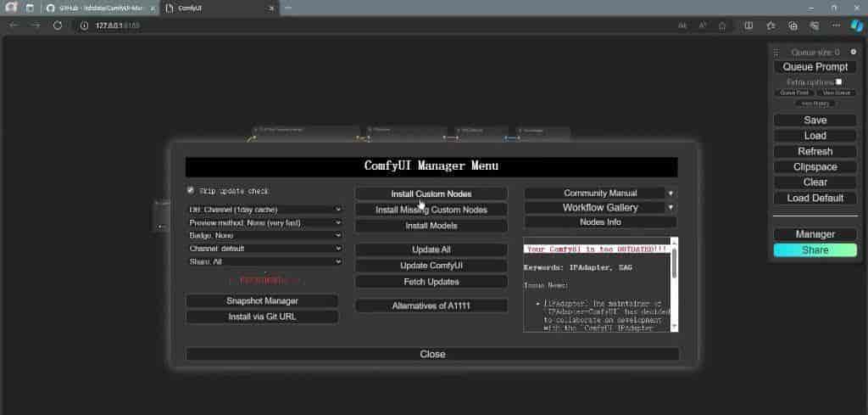
Task: Click the browser back arrow
Action: point(14,25)
